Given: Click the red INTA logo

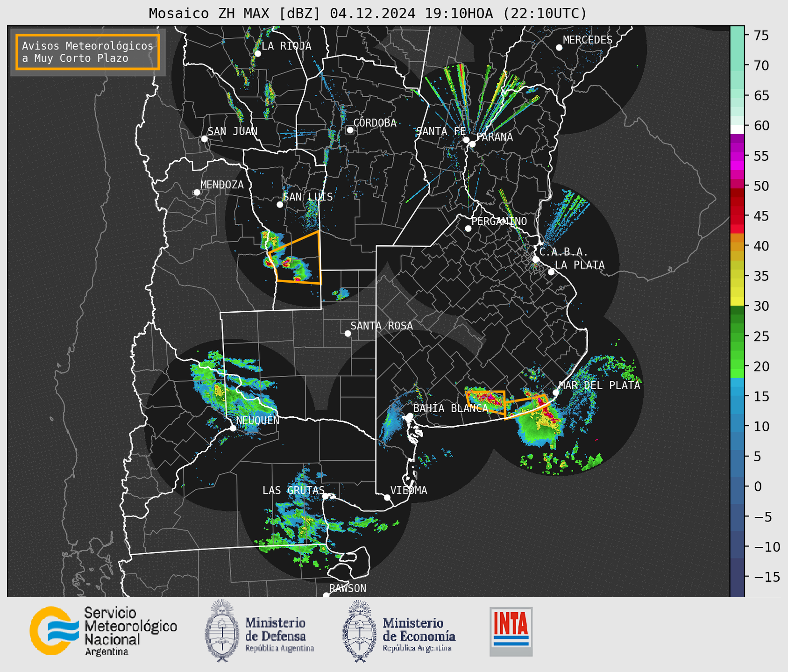Looking at the screenshot, I should pyautogui.click(x=511, y=631).
